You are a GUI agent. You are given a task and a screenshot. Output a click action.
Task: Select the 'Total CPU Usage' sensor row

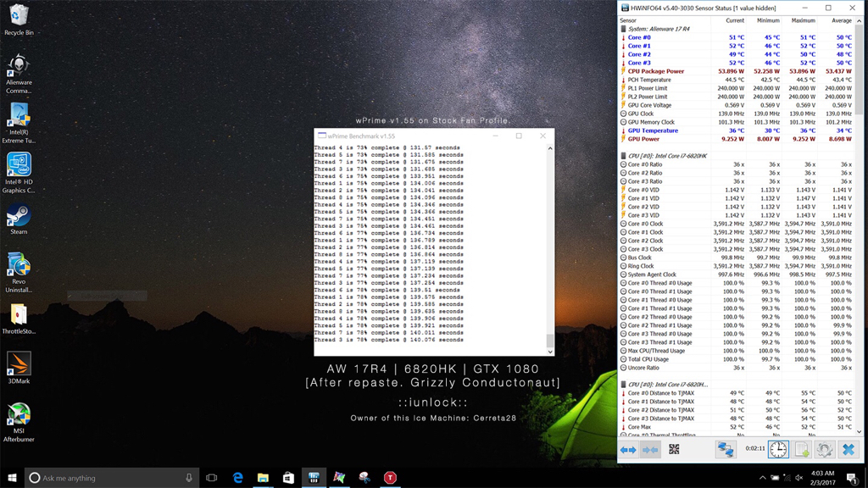737,359
